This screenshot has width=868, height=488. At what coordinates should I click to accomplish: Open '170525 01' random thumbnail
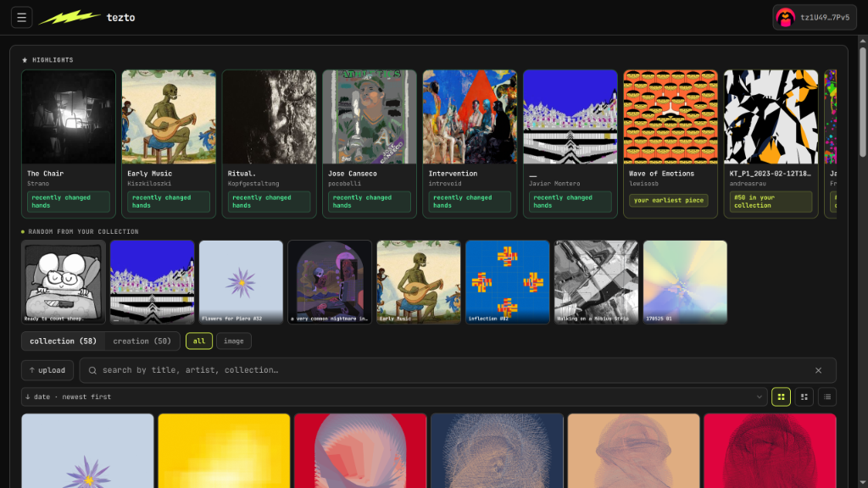point(685,282)
